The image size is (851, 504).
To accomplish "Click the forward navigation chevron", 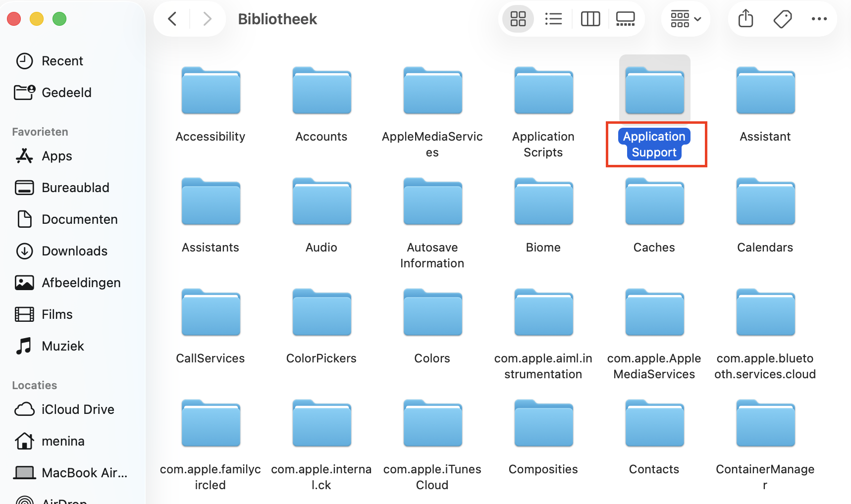I will coord(207,19).
